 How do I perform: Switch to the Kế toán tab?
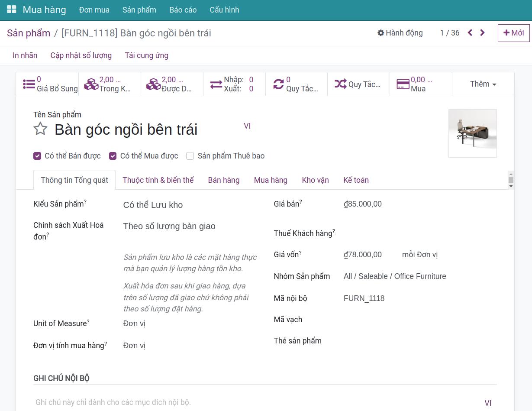pyautogui.click(x=356, y=180)
